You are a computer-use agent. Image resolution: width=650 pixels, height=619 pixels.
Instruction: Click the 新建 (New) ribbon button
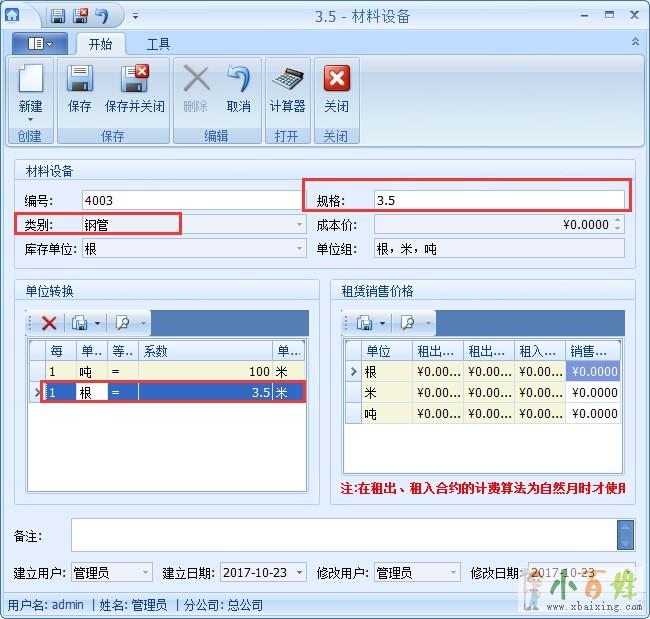click(30, 90)
